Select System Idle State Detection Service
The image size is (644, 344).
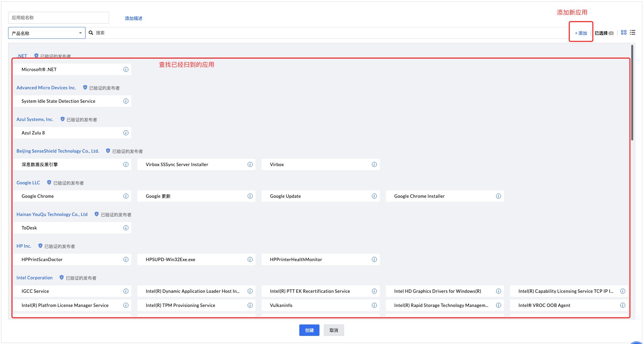[72, 101]
